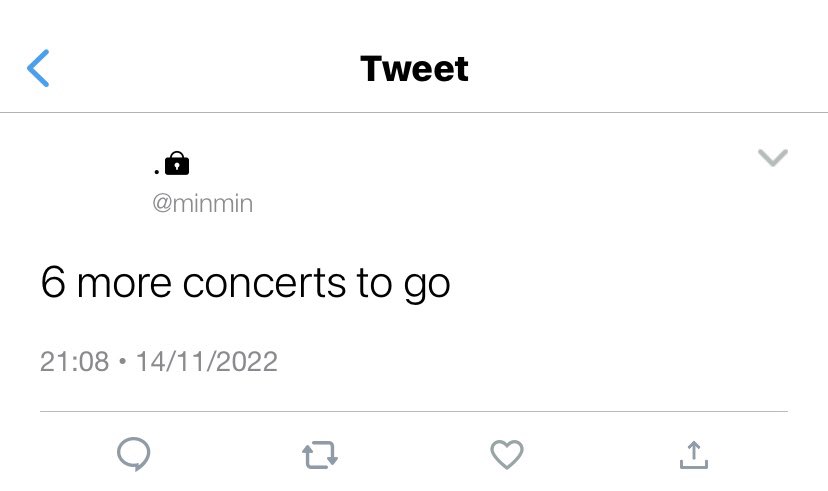
Task: Retweet the '6 more concerts' tweet
Action: coord(320,455)
